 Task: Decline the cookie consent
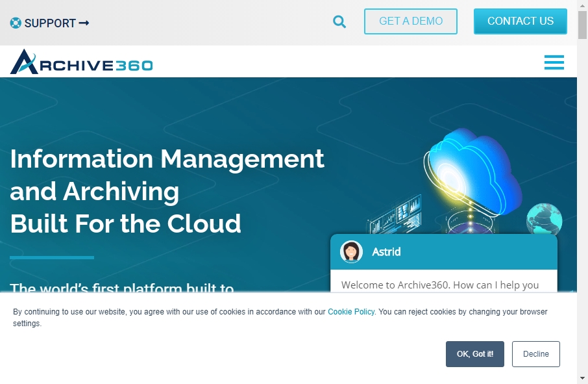point(535,354)
